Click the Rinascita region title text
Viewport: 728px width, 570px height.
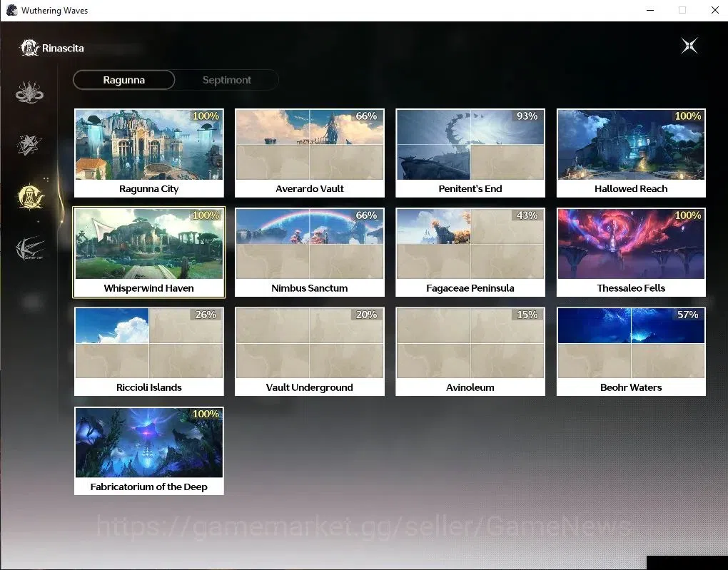pos(63,49)
